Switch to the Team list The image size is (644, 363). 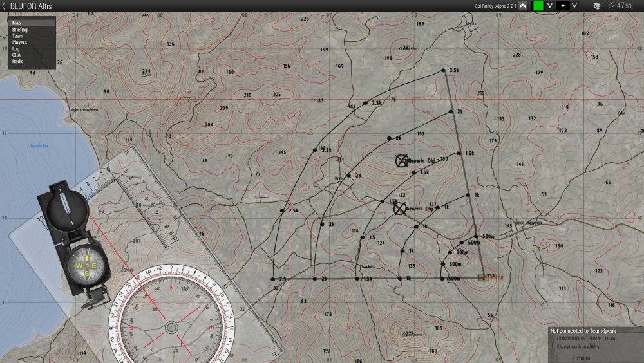18,36
